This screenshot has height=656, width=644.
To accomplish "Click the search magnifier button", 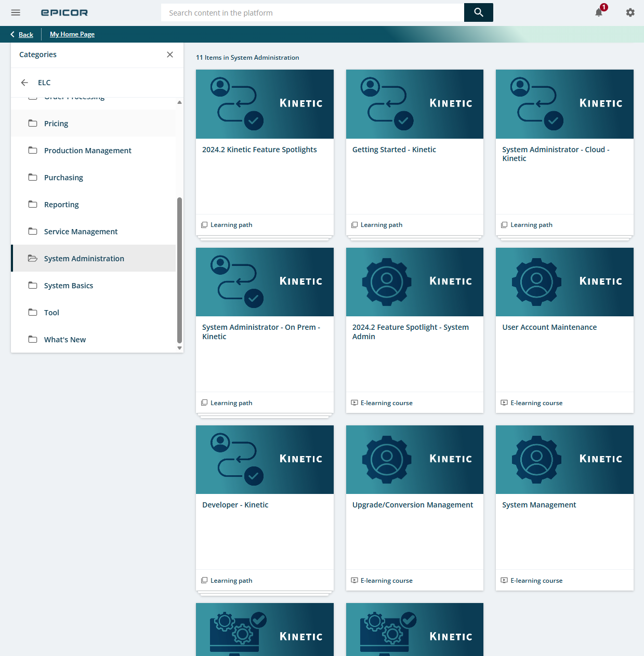I will (479, 12).
